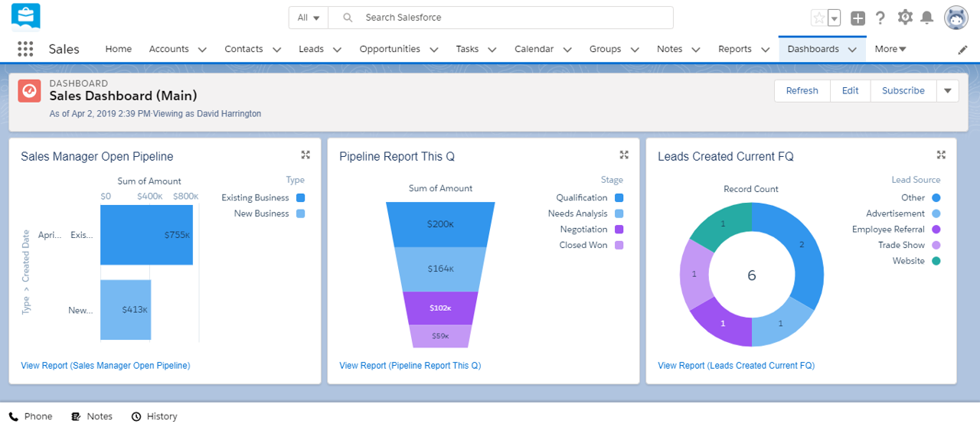The height and width of the screenshot is (424, 980).
Task: Click the Edit dashboard button
Action: [851, 90]
